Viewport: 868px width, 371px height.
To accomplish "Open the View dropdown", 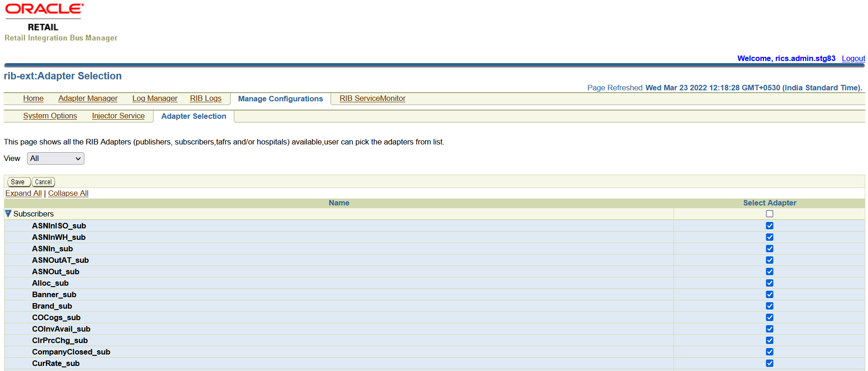I will (55, 159).
